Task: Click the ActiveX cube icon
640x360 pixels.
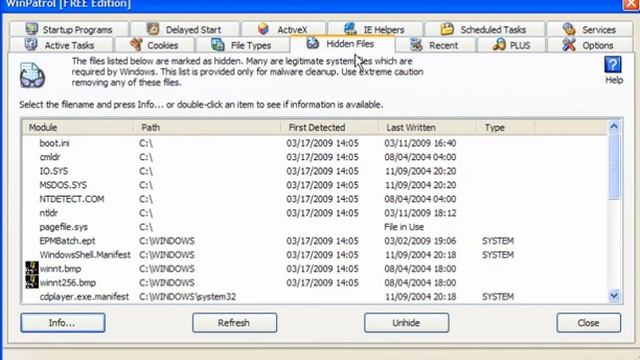Action: tap(263, 29)
